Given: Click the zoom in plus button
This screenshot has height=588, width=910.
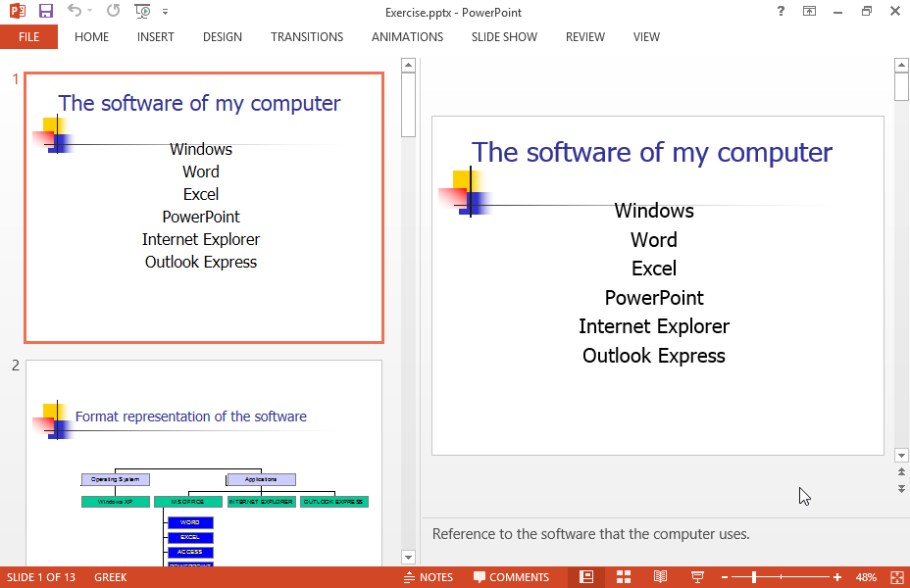Looking at the screenshot, I should pyautogui.click(x=836, y=577).
